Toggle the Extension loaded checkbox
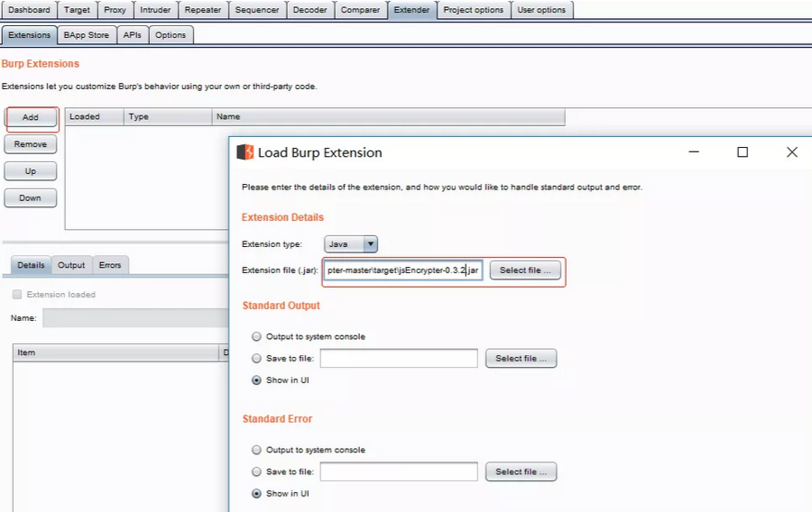812x512 pixels. point(17,294)
